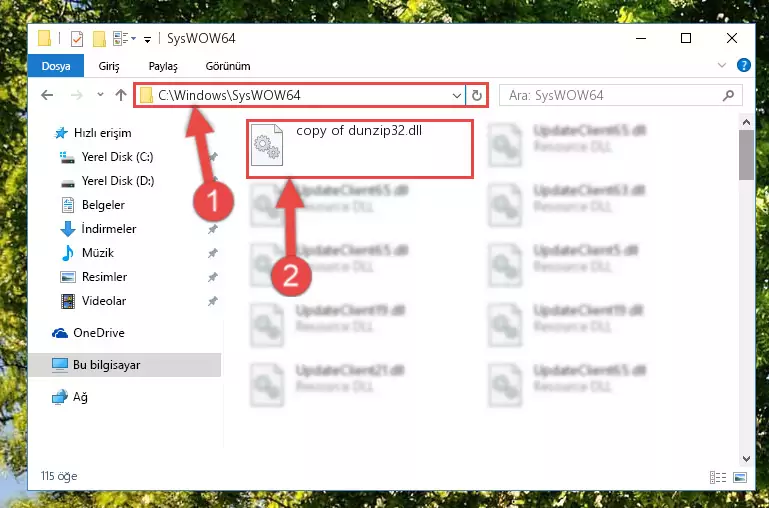
Task: Switch to the Giriş ribbon tab
Action: tap(109, 66)
